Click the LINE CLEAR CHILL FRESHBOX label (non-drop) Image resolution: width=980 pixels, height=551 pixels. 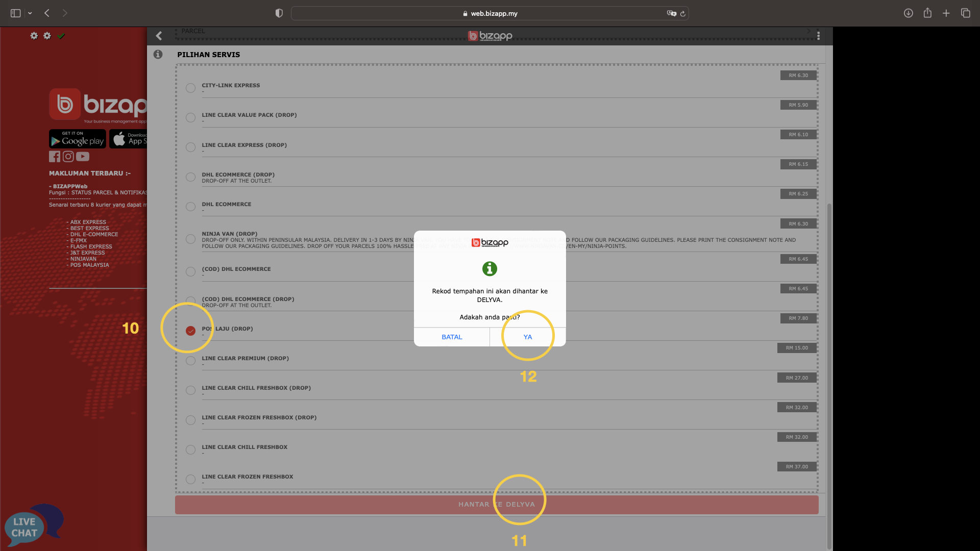pos(244,447)
